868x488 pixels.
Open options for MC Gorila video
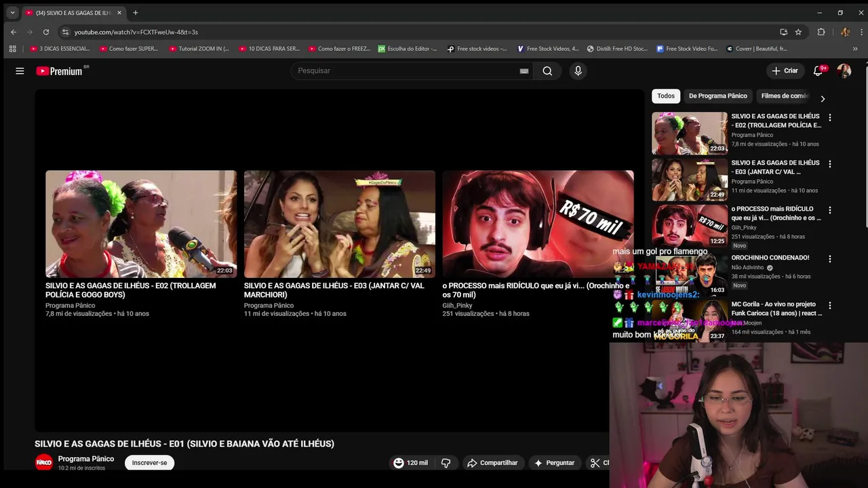[x=829, y=306]
